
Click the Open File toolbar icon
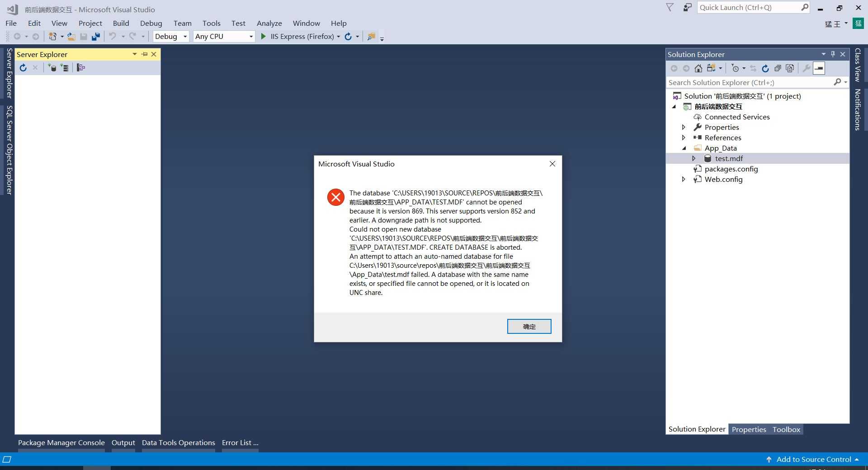[x=71, y=37]
